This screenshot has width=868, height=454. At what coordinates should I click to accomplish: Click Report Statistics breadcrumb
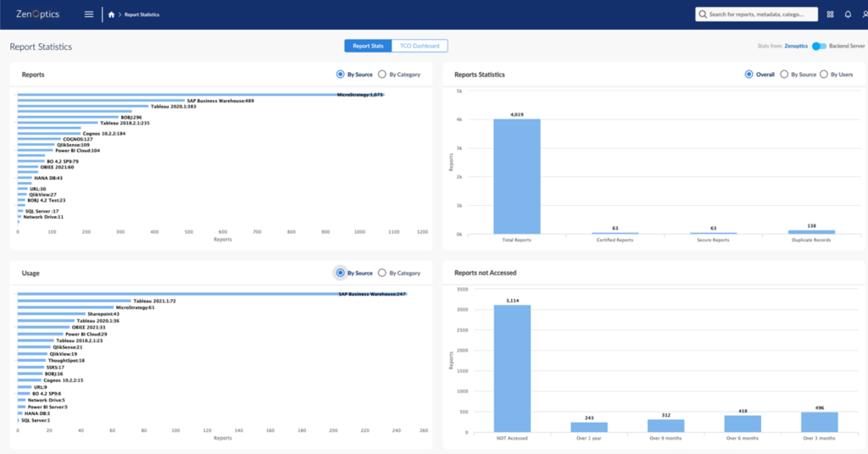click(x=142, y=14)
